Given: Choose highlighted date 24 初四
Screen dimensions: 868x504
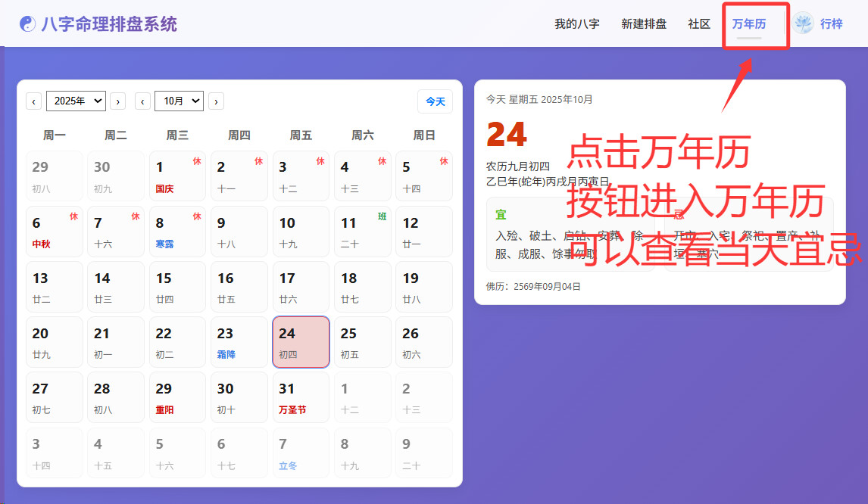Looking at the screenshot, I should [x=301, y=342].
